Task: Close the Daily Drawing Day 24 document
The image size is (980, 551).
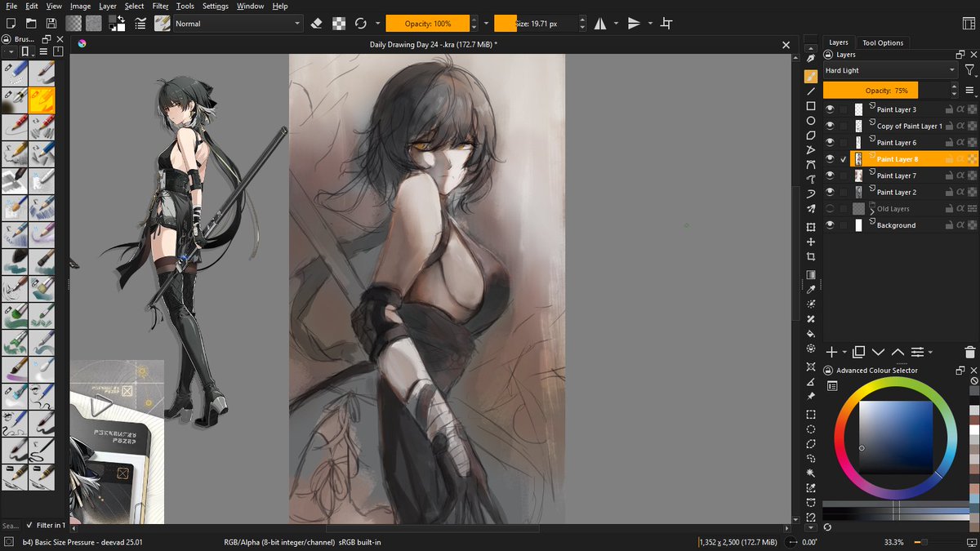Action: click(786, 44)
